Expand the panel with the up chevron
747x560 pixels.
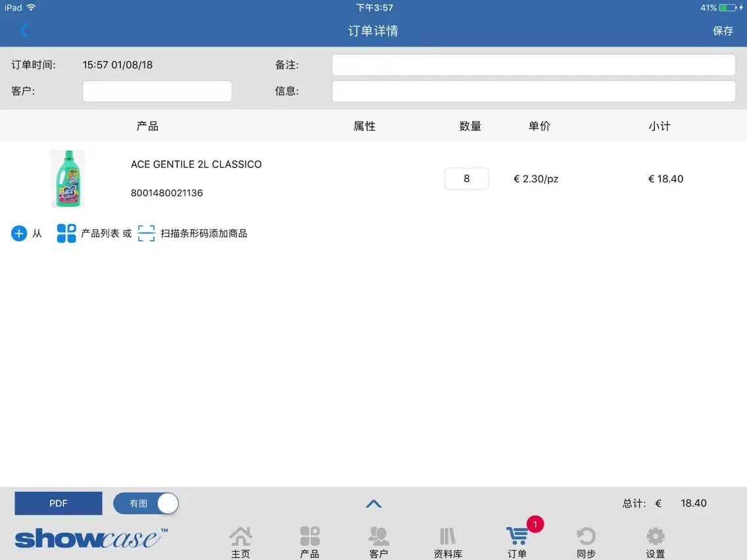373,504
